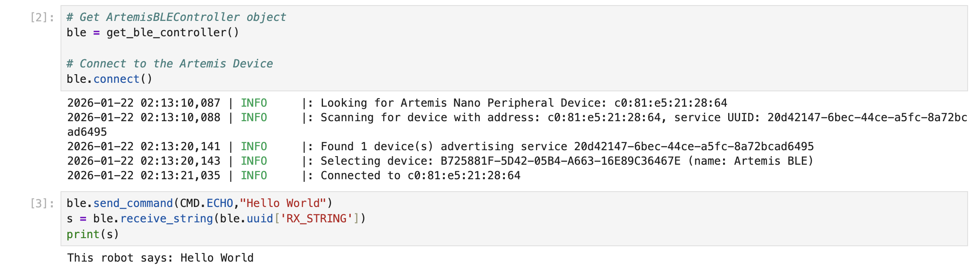Place cursor on the print(s) line

click(92, 234)
